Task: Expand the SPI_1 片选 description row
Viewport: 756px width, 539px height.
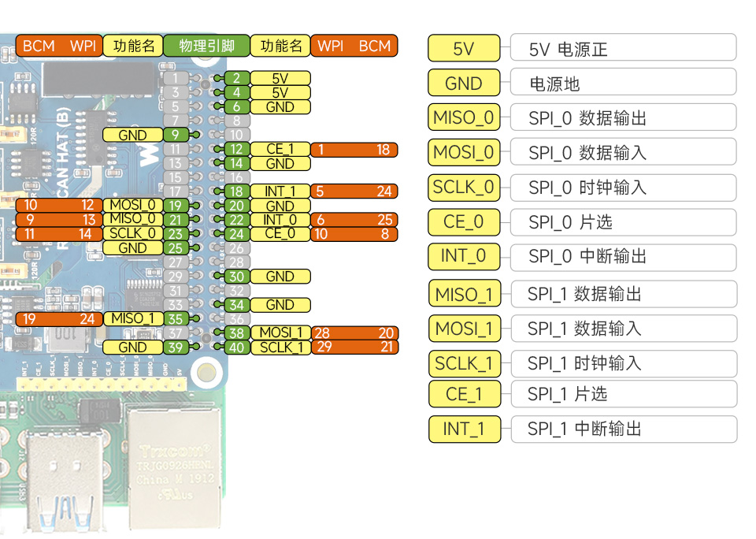Action: (x=624, y=395)
